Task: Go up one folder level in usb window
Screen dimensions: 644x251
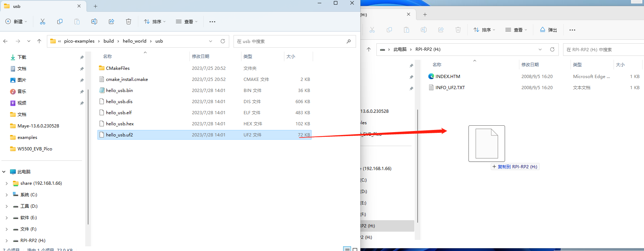Action: (39, 41)
